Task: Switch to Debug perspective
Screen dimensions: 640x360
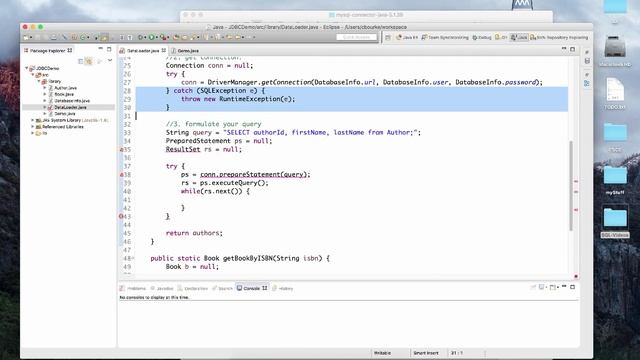Action: click(482, 37)
